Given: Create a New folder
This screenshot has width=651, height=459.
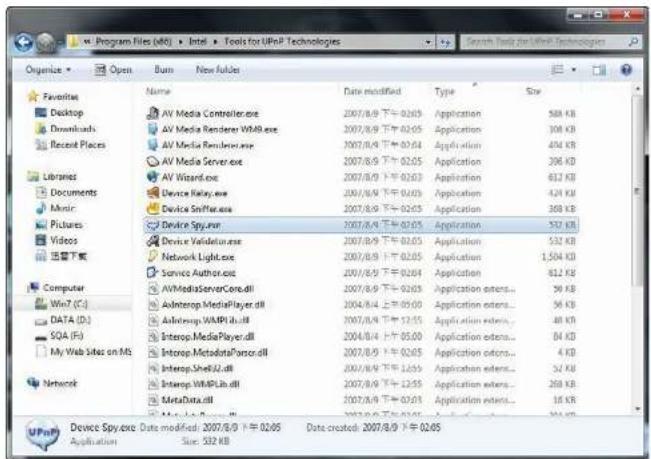Looking at the screenshot, I should (x=218, y=70).
